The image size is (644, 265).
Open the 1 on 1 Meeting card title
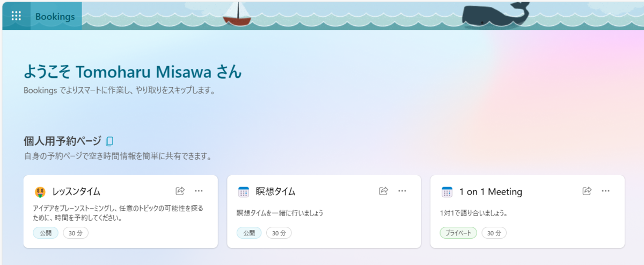[491, 192]
